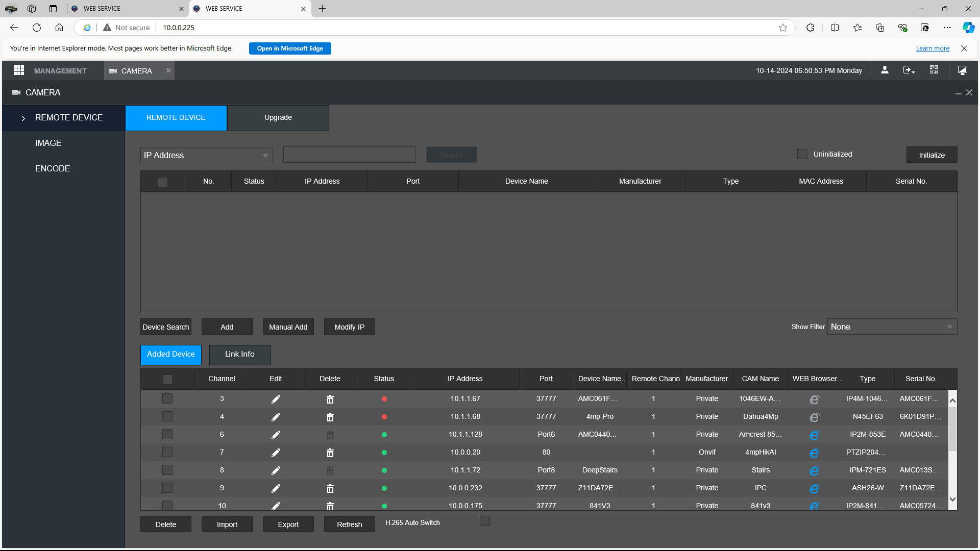
Task: Click the Initialize button
Action: pyautogui.click(x=932, y=155)
